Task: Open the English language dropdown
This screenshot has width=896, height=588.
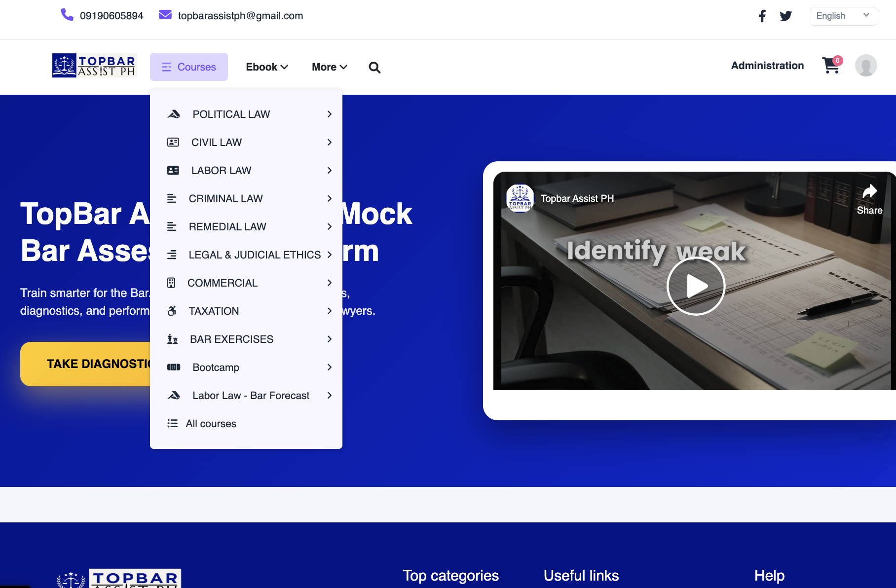Action: pyautogui.click(x=843, y=16)
